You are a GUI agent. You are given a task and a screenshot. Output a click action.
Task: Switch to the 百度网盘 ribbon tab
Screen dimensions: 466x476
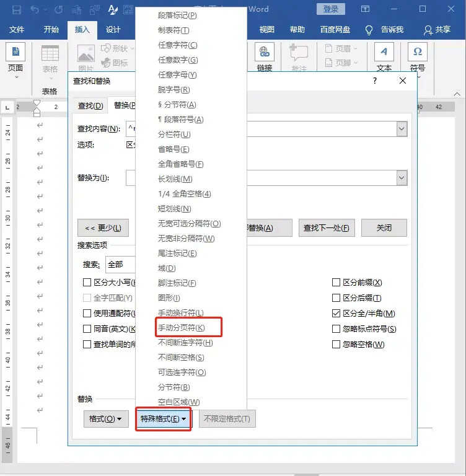(335, 30)
